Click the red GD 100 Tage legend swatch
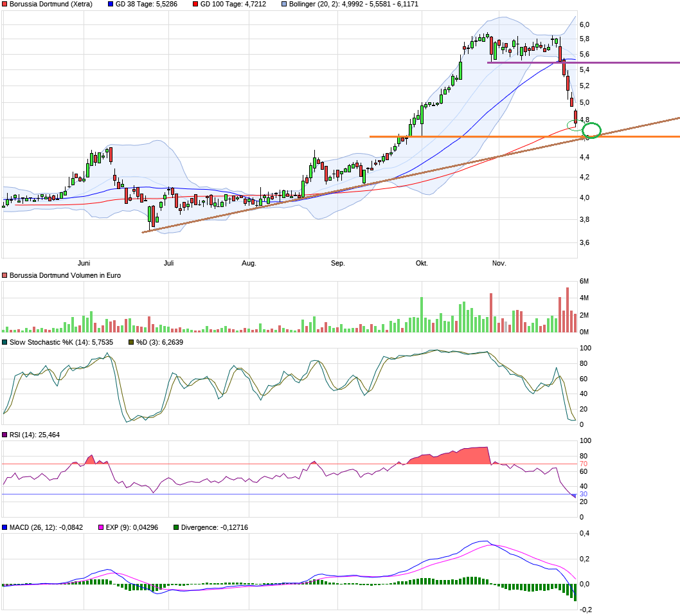Screen dimensions: 680x616 click(195, 4)
